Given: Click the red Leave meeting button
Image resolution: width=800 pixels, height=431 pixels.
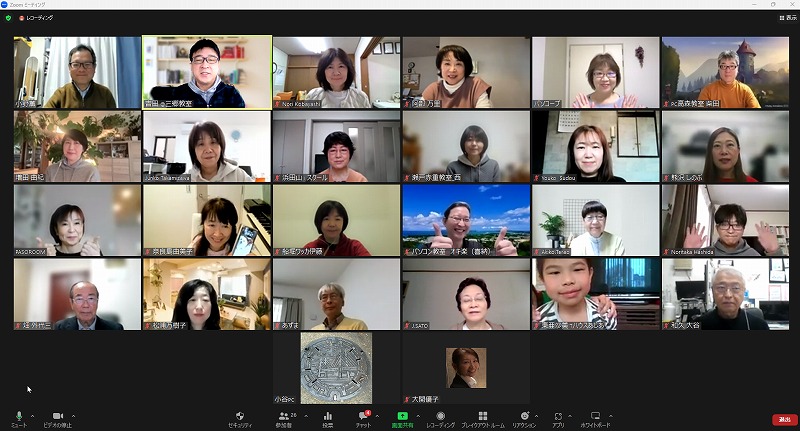Looking at the screenshot, I should coord(783,419).
